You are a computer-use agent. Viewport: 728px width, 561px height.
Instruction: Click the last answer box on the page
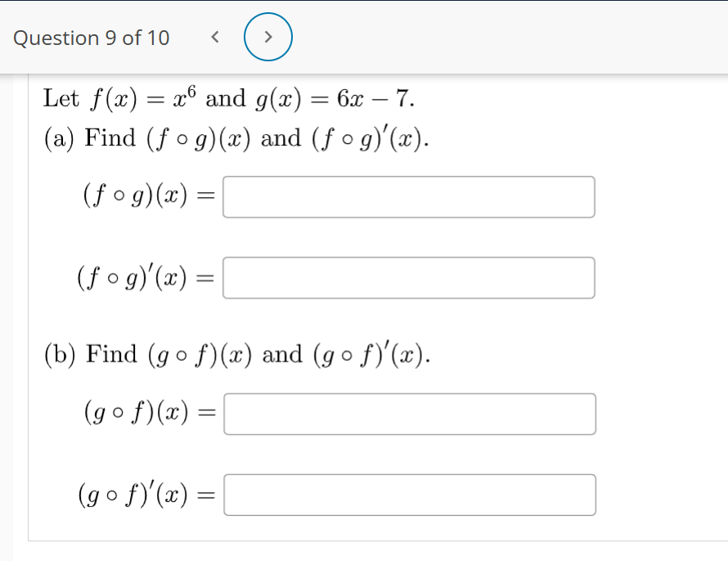pyautogui.click(x=411, y=495)
